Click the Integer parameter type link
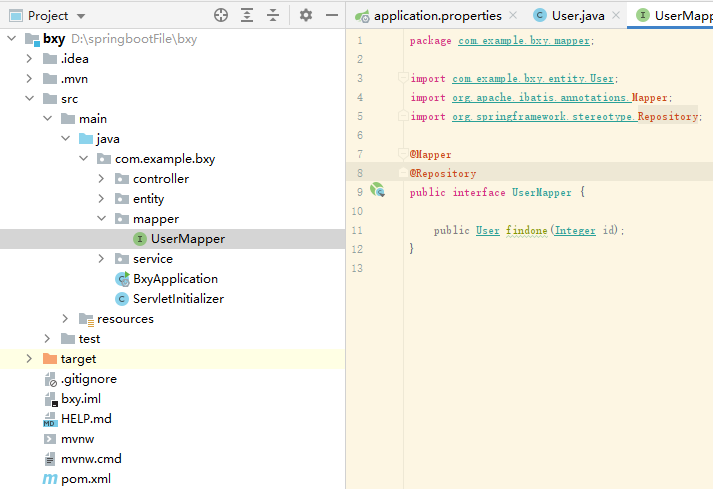 point(575,231)
